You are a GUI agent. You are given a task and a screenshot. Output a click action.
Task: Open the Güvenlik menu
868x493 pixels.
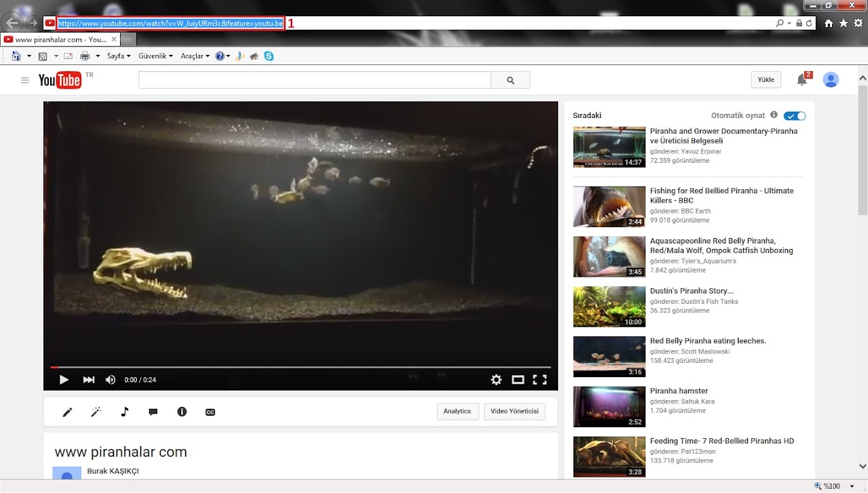pyautogui.click(x=155, y=56)
